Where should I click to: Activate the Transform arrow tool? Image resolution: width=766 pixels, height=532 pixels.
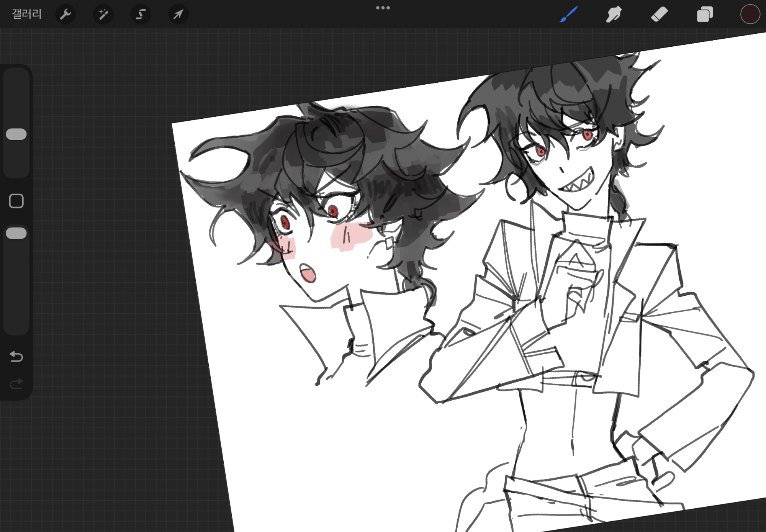tap(178, 15)
